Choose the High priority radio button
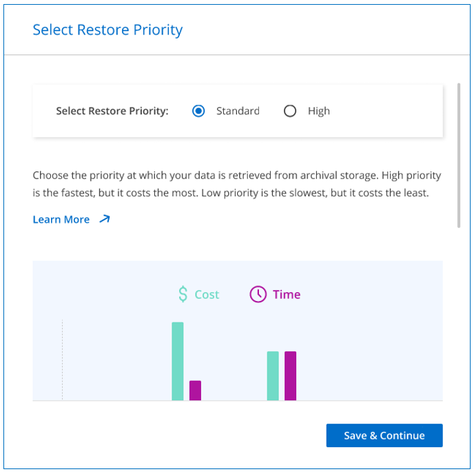The height and width of the screenshot is (476, 474). pyautogui.click(x=290, y=111)
